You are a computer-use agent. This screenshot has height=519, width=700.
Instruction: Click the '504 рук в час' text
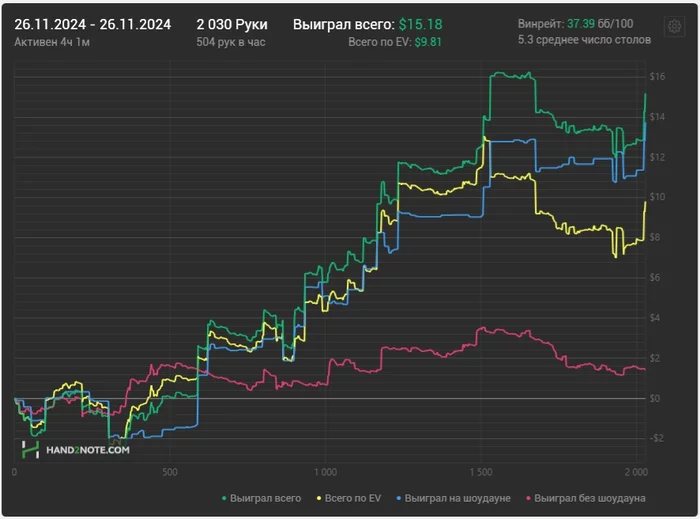pos(231,42)
